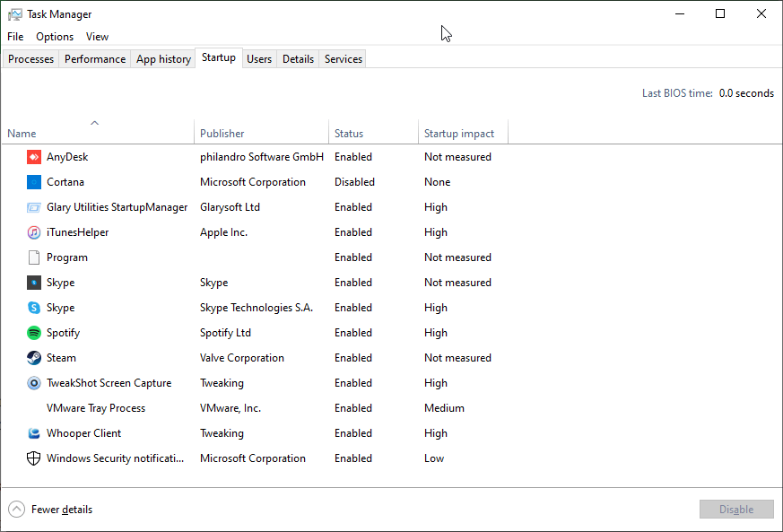Click the AnyDesk red icon
Viewport: 783px width, 532px height.
33,157
